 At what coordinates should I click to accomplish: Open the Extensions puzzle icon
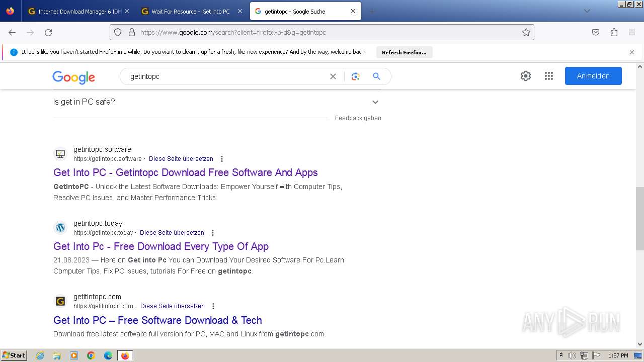[614, 32]
